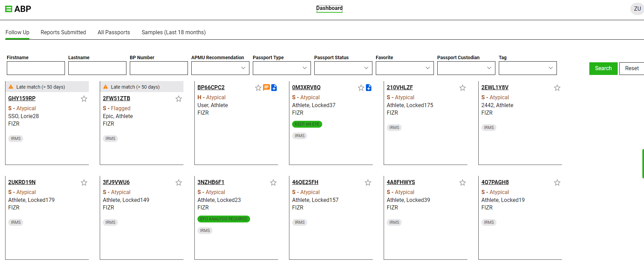Toggle favorite star on BP66CPC2

point(258,88)
